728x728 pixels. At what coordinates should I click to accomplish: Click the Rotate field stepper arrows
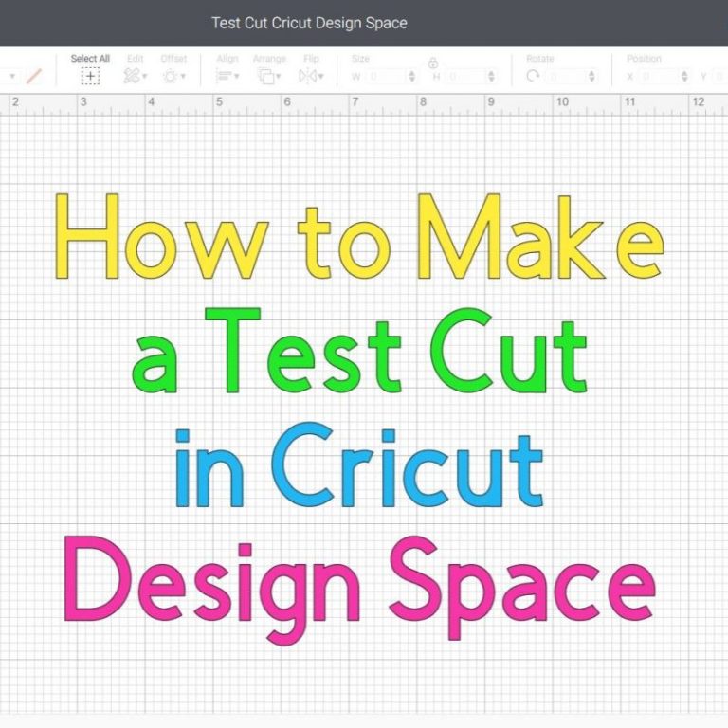click(592, 76)
